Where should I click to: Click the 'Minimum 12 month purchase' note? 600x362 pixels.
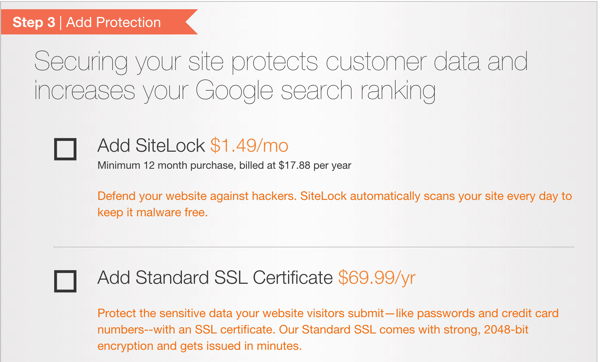pos(166,165)
